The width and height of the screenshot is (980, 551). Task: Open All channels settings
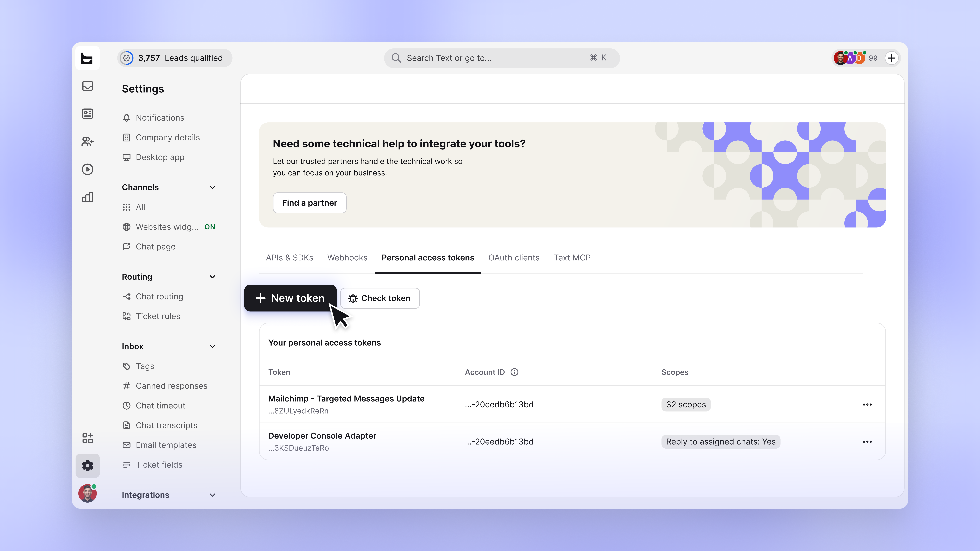(x=140, y=207)
